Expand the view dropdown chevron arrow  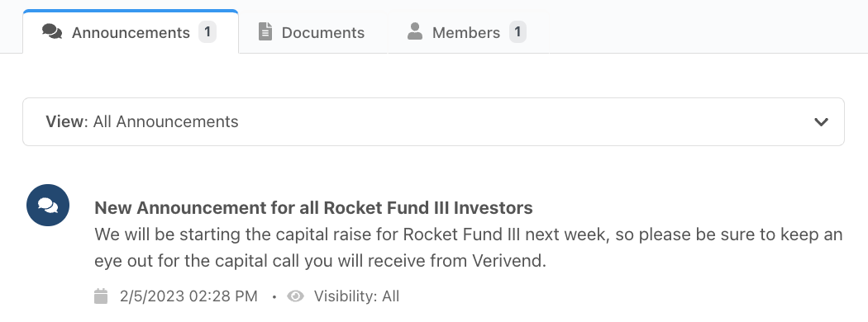821,122
